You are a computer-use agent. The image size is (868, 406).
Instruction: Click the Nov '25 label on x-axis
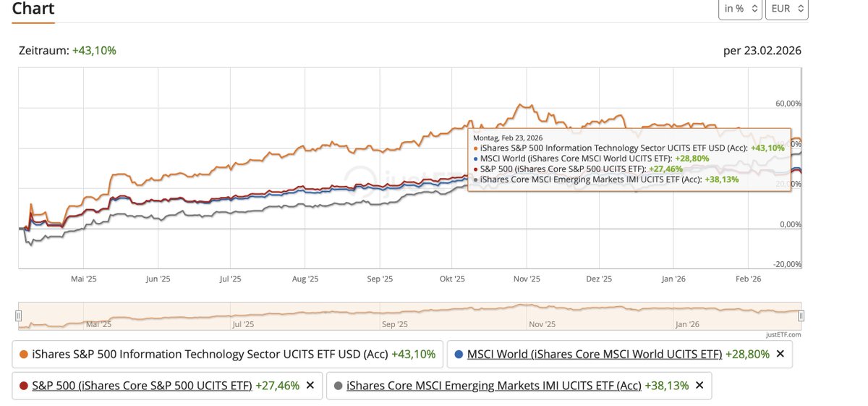click(527, 279)
